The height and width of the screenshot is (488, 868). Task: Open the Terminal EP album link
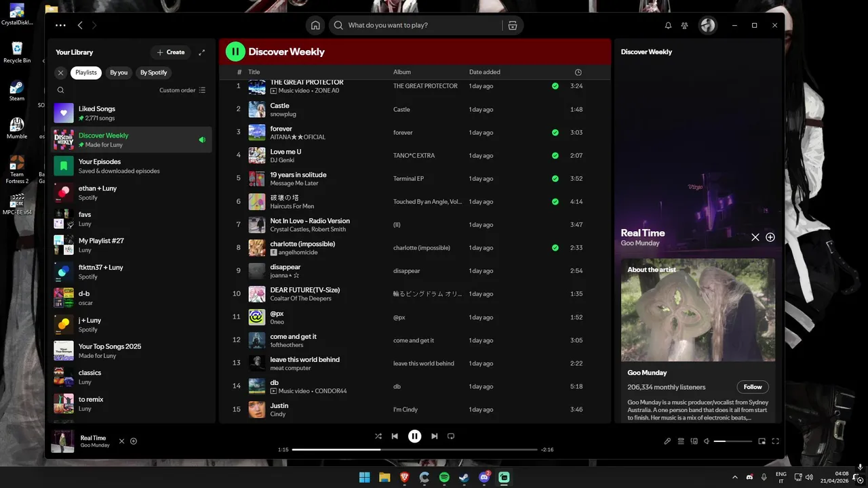coord(408,179)
